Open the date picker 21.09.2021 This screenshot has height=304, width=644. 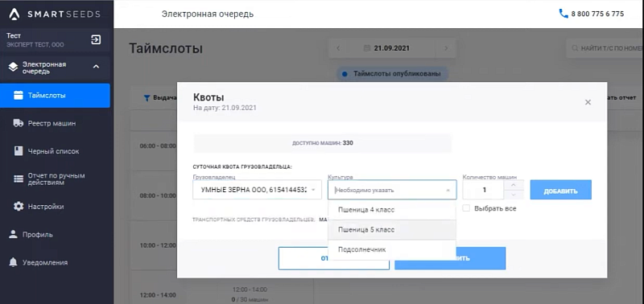tap(391, 48)
